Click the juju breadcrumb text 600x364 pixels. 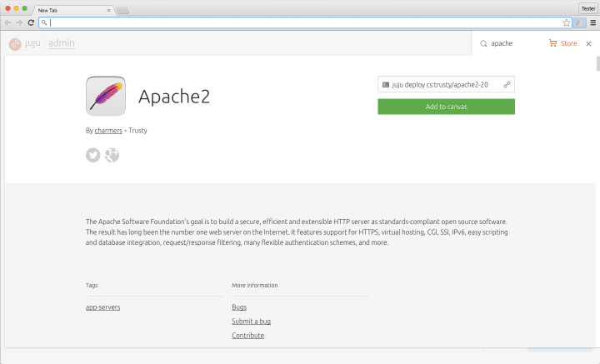32,43
